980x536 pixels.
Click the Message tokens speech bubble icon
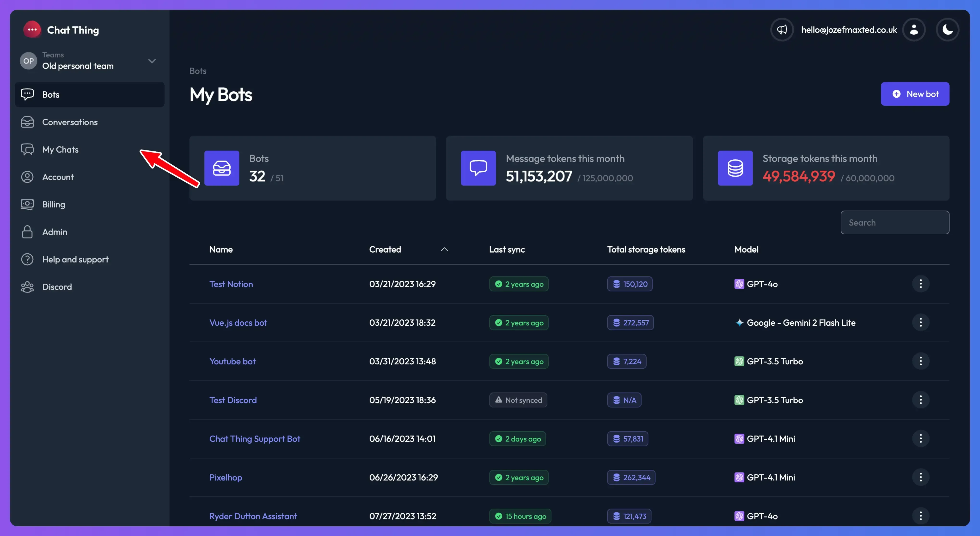coord(478,168)
